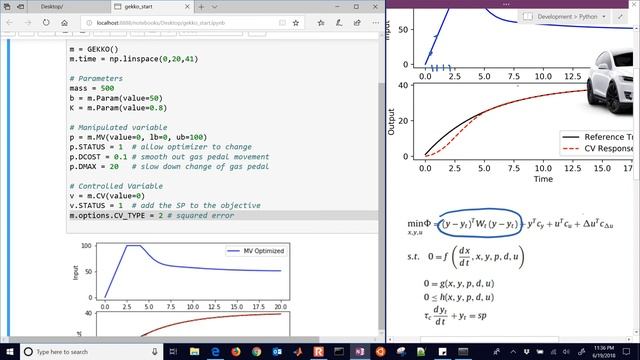Click the circled squared error objective term
The height and width of the screenshot is (360, 640).
479,224
